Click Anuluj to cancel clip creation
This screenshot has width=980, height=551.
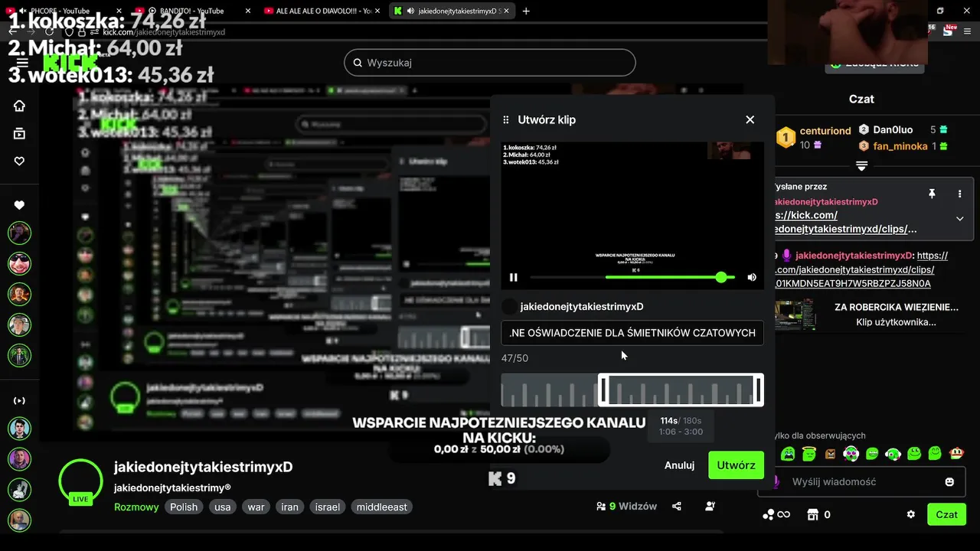679,465
